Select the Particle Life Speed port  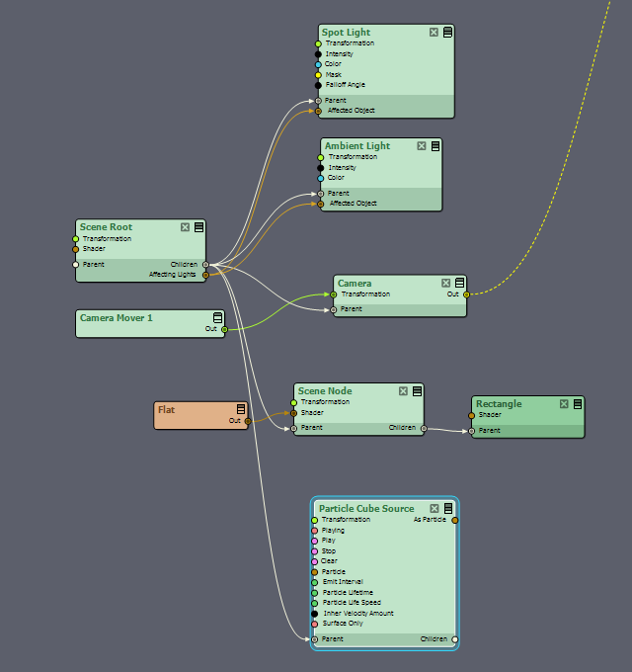315,604
